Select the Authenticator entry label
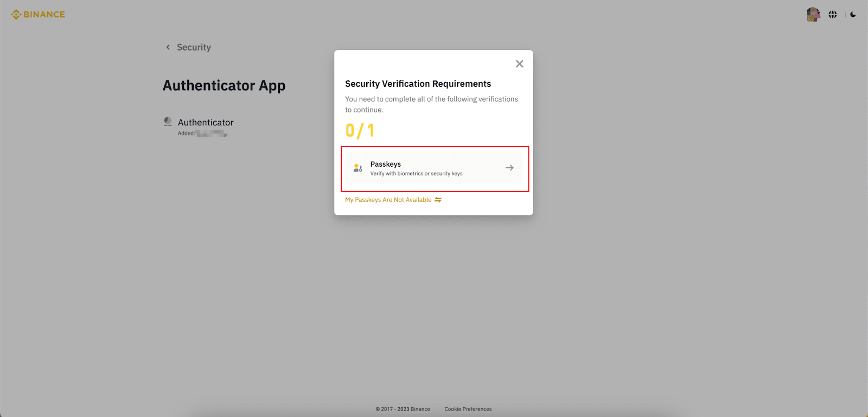 206,123
